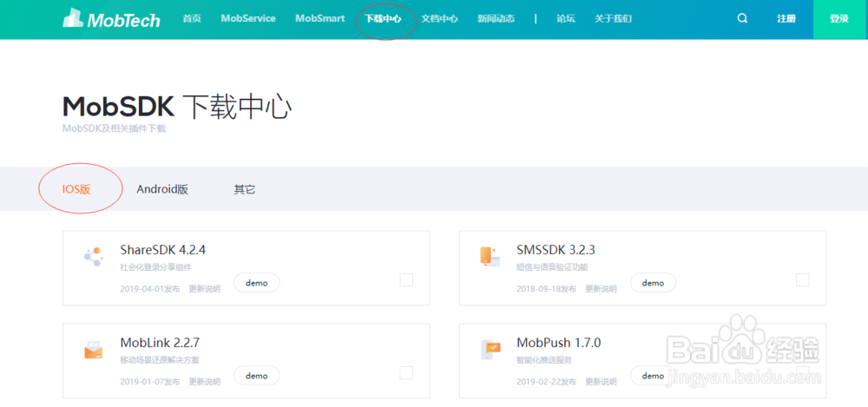Click the MobTech logo

111,18
